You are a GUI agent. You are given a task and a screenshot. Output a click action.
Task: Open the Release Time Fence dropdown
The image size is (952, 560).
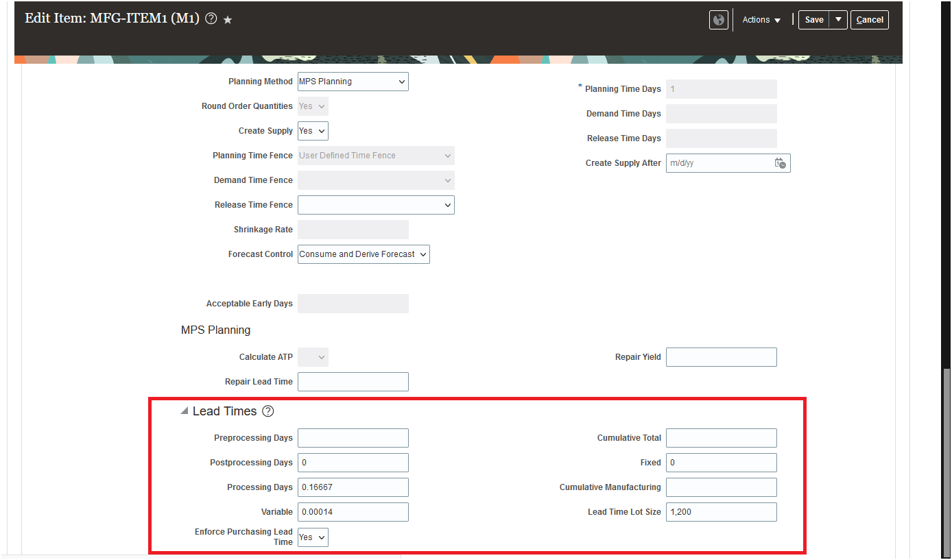coord(376,205)
